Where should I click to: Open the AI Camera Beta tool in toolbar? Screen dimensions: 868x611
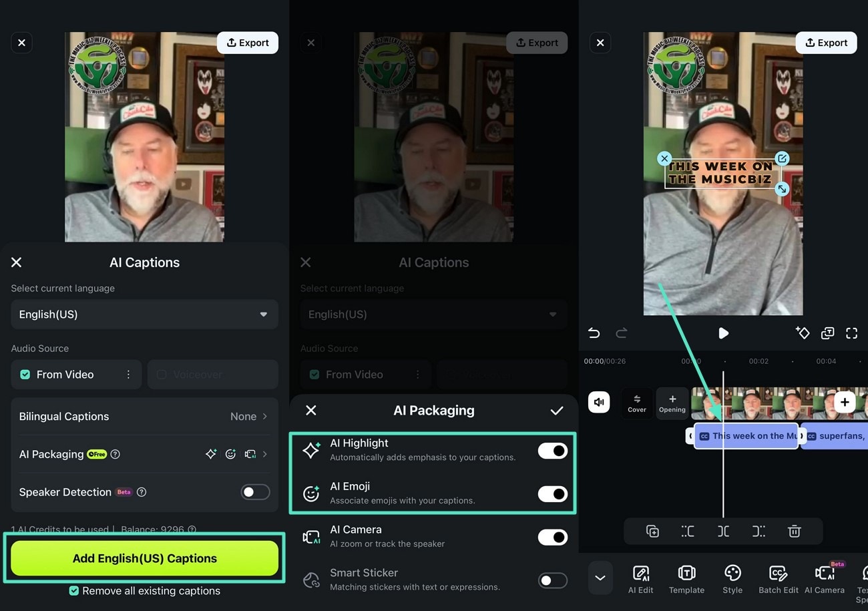(x=825, y=579)
